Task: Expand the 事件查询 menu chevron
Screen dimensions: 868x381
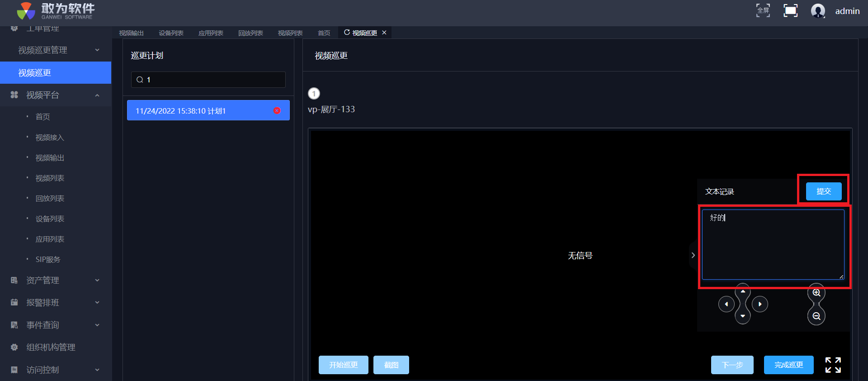Action: pyautogui.click(x=97, y=325)
